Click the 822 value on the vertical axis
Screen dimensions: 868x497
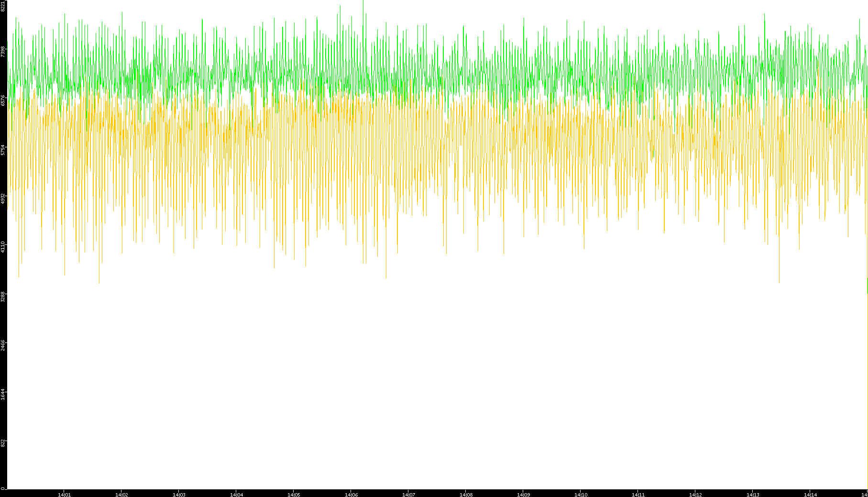click(3, 443)
